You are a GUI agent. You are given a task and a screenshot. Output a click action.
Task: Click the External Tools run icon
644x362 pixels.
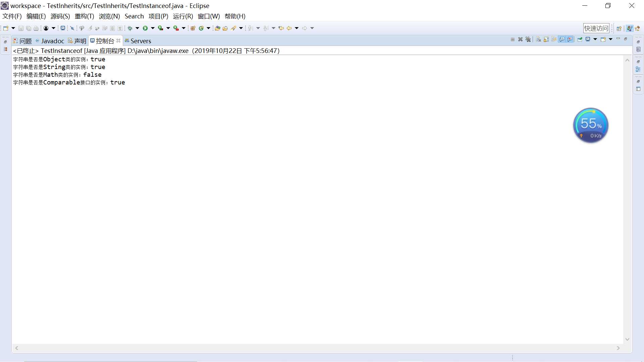point(176,28)
